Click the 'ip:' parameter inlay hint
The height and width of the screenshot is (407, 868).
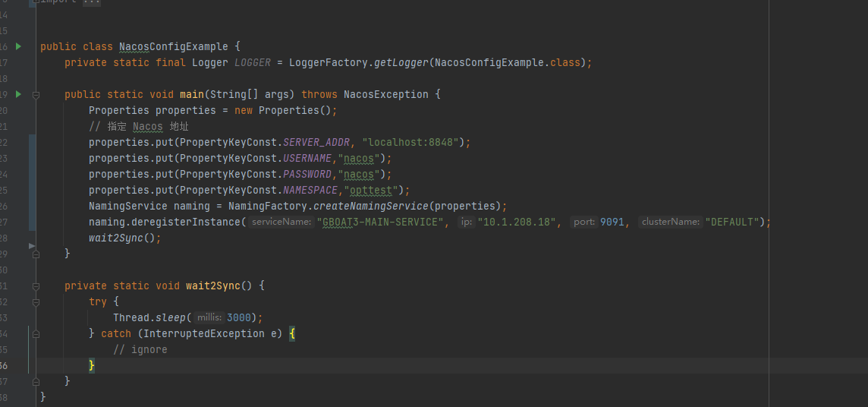pyautogui.click(x=466, y=222)
